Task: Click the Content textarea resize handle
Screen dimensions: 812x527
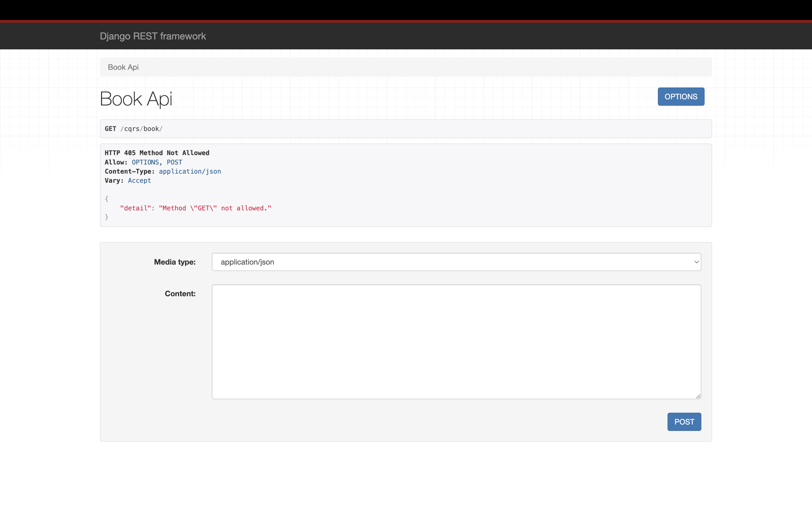Action: coord(698,396)
